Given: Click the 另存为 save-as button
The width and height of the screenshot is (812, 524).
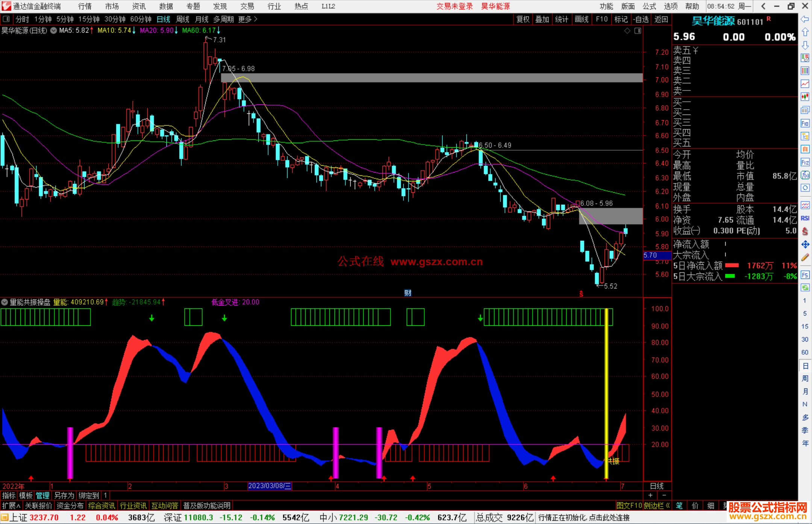Looking at the screenshot, I should coord(64,495).
